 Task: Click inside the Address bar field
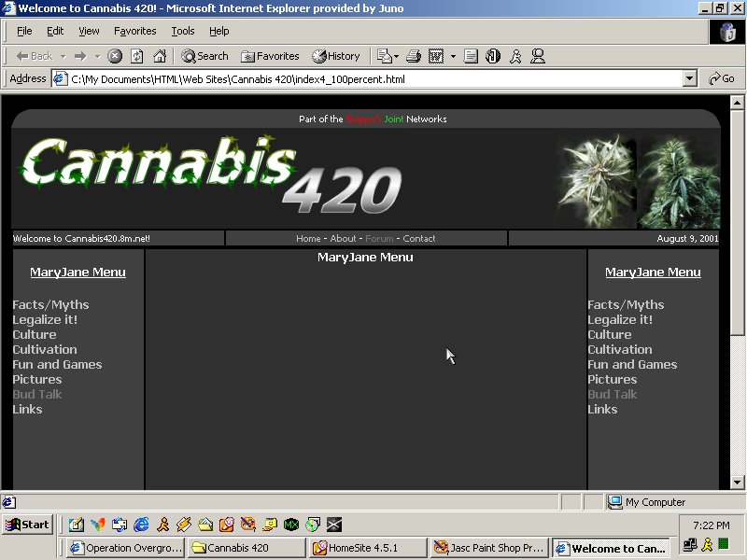coord(374,78)
